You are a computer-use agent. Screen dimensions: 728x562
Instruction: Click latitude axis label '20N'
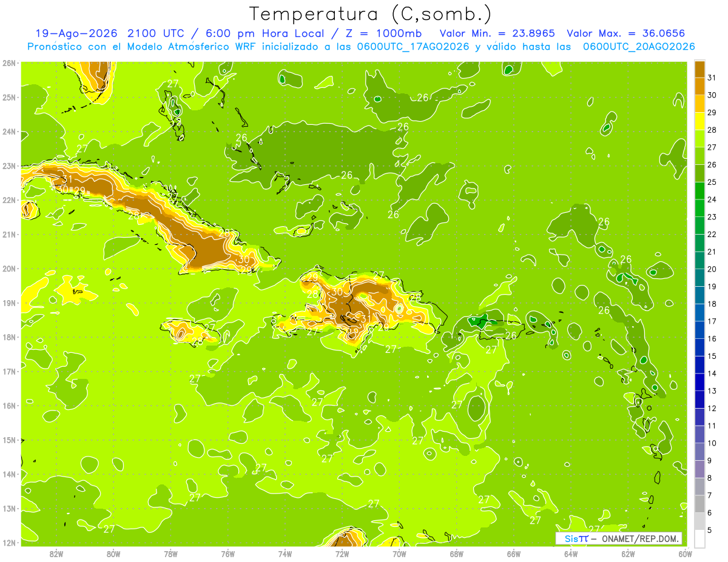9,269
